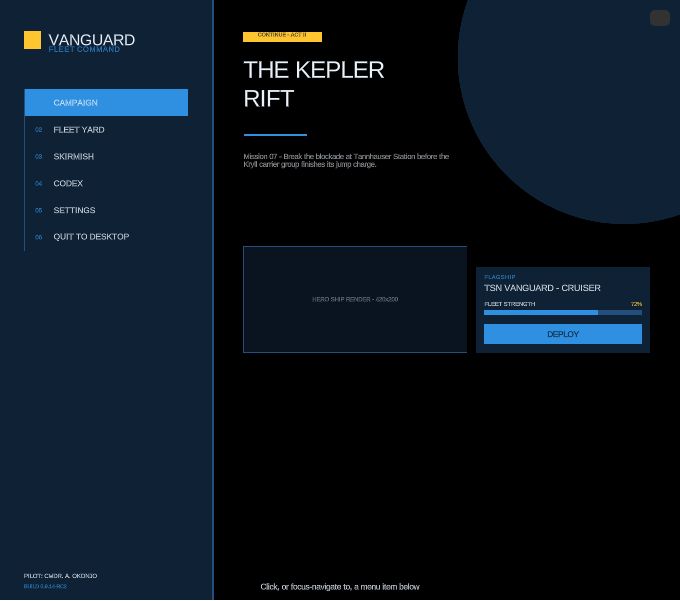Click the Vanguard Fleet Command title
This screenshot has width=680, height=601.
pyautogui.click(x=92, y=42)
